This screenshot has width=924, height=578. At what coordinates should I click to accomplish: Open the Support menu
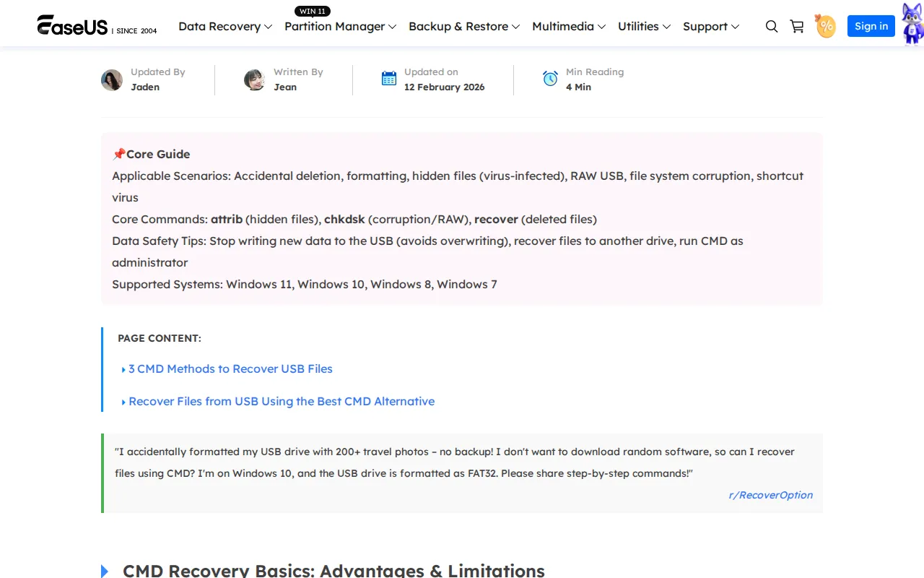pyautogui.click(x=710, y=27)
